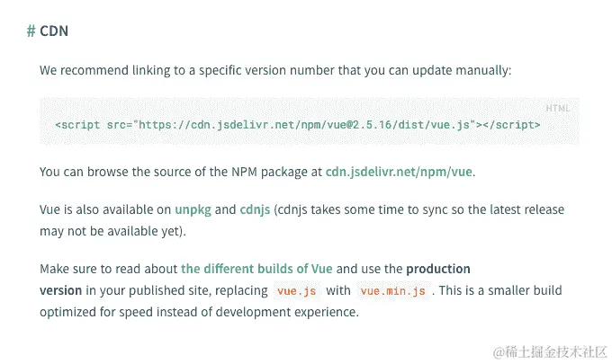Click the # anchor beside the CDN heading
612x364 pixels.
pos(31,31)
